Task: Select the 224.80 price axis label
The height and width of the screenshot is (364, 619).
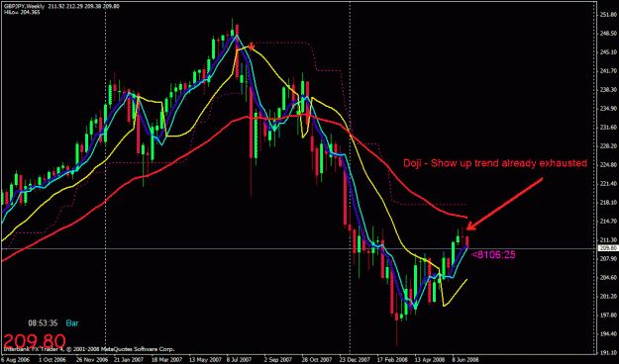Action: [x=608, y=164]
